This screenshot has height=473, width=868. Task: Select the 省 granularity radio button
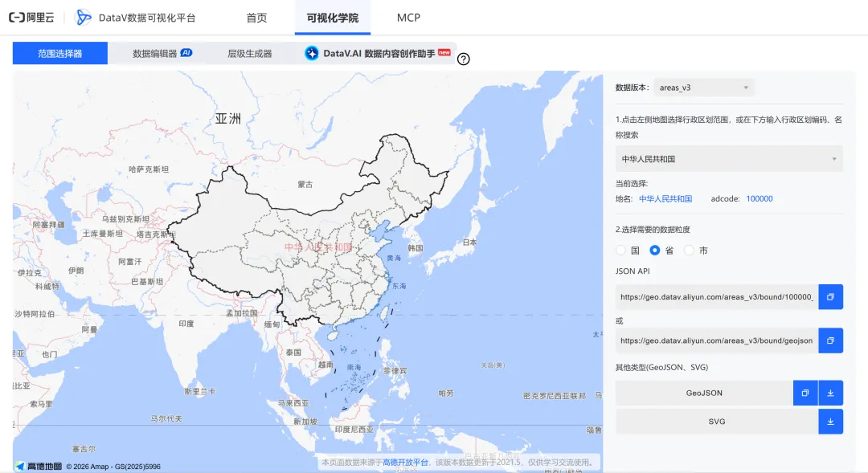click(655, 251)
